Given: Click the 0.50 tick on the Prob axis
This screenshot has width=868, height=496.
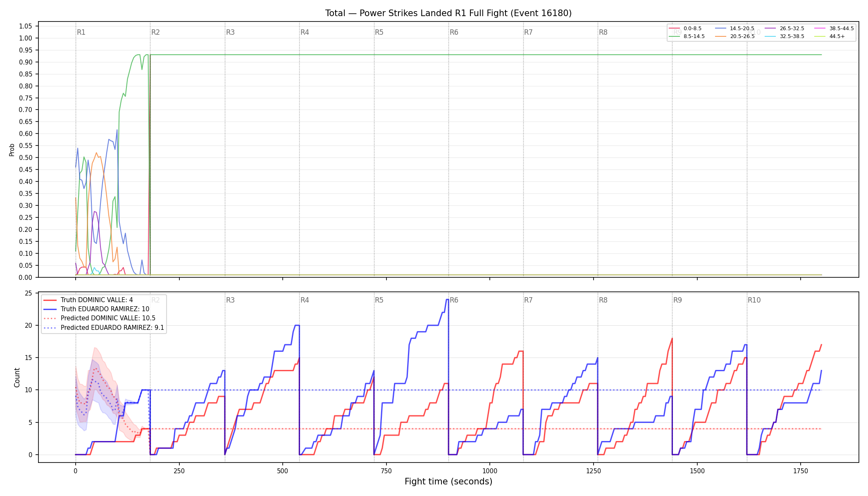Looking at the screenshot, I should click(x=26, y=157).
